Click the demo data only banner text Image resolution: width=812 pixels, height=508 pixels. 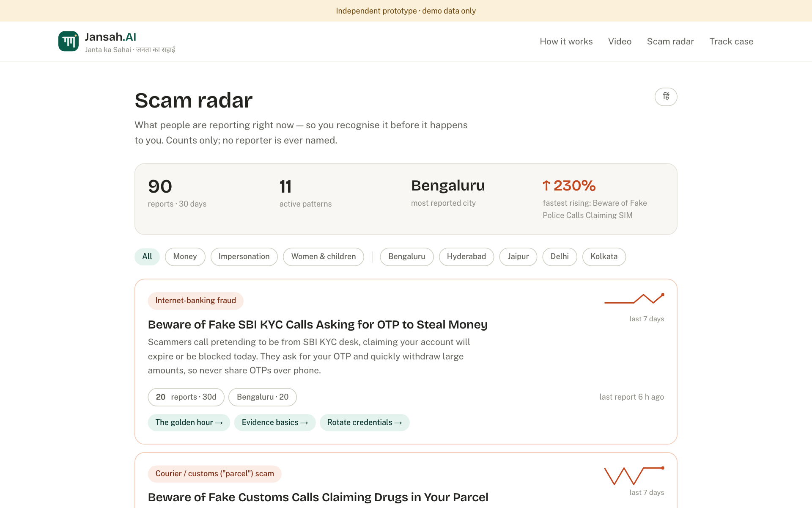tap(406, 11)
